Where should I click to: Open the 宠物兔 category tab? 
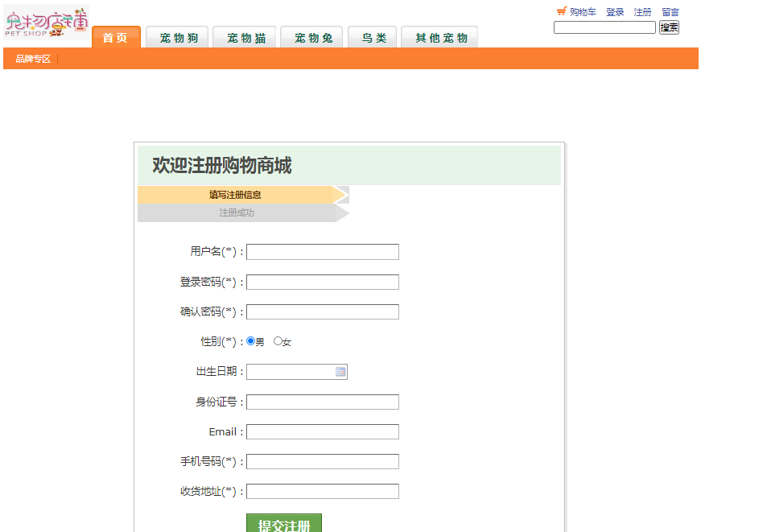pos(312,37)
